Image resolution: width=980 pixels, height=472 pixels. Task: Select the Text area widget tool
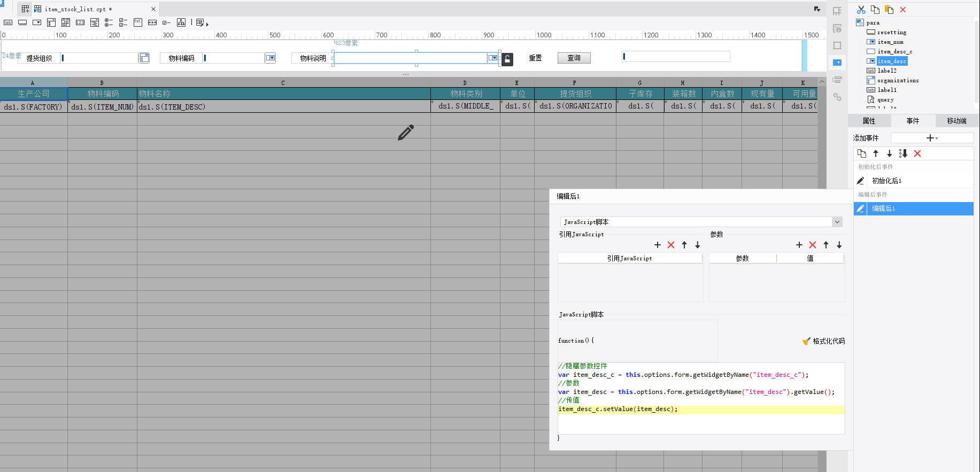(138, 22)
